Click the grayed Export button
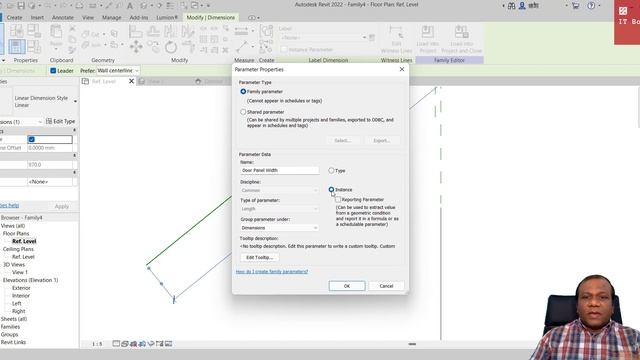640x360 pixels. [382, 140]
